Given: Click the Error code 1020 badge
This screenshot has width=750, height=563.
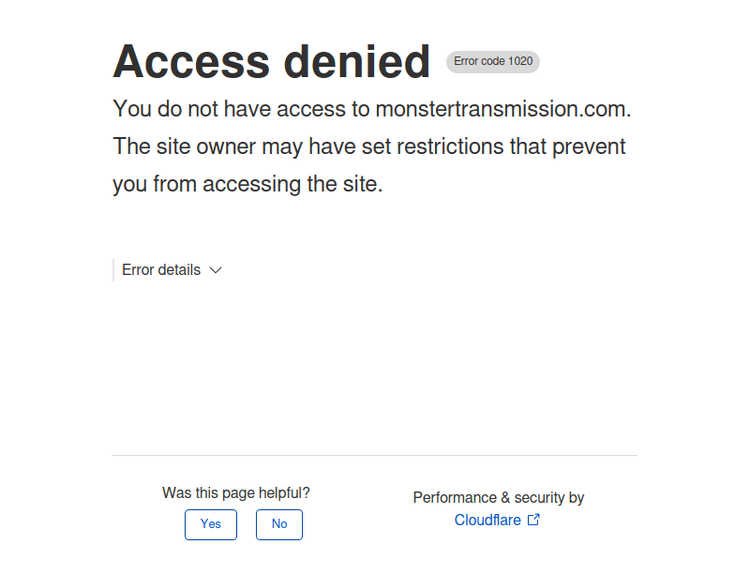Looking at the screenshot, I should point(493,62).
